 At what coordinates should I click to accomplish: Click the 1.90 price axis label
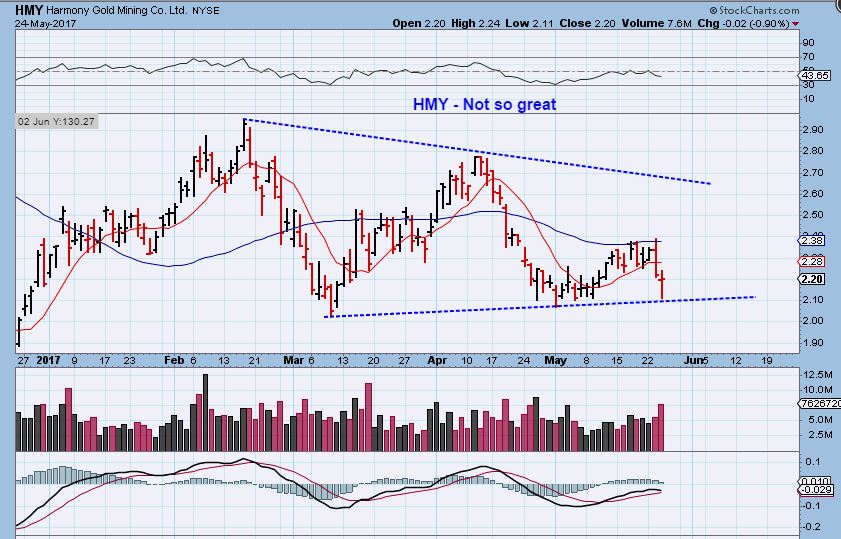[x=813, y=343]
